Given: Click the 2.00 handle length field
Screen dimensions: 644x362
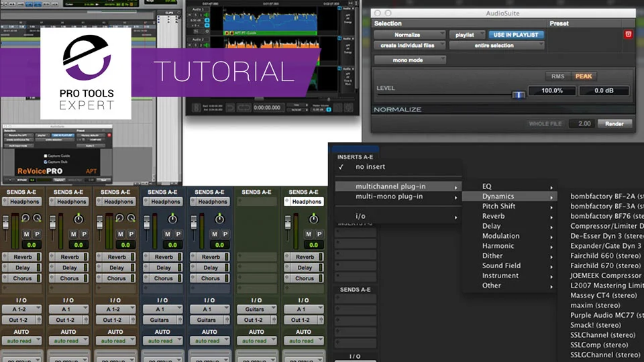Looking at the screenshot, I should pos(582,123).
